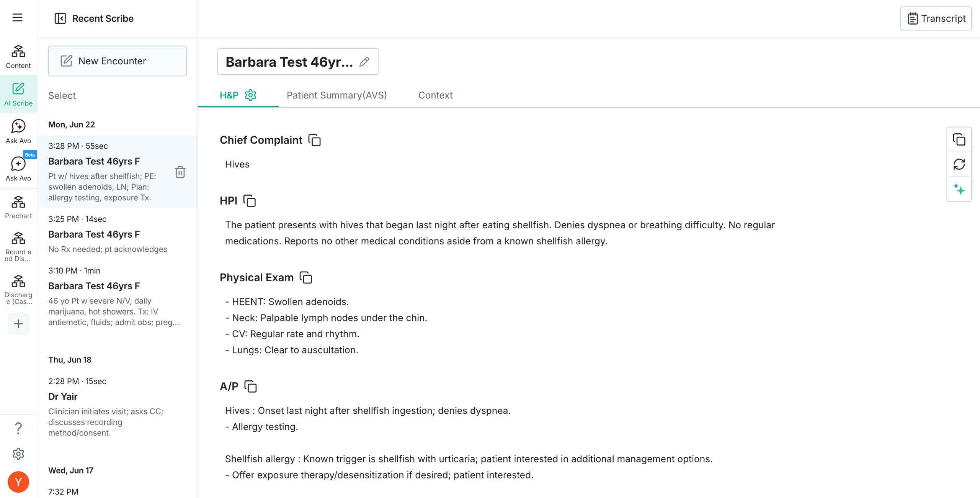Edit the encounter title with pencil icon
This screenshot has width=980, height=498.
[364, 62]
